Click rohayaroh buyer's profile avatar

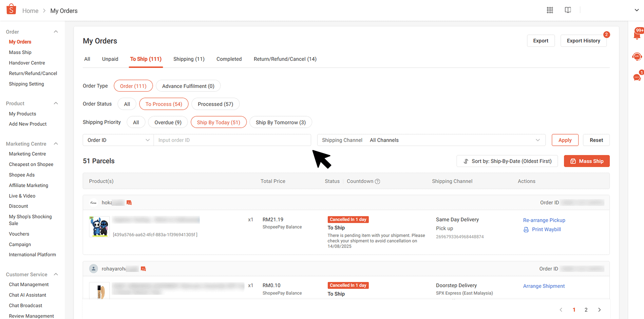click(x=93, y=269)
